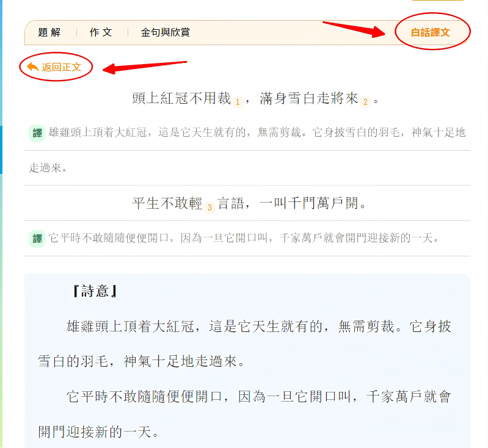Screen dimensions: 488x448
Task: Switch to the 作文 tab
Action: click(101, 32)
